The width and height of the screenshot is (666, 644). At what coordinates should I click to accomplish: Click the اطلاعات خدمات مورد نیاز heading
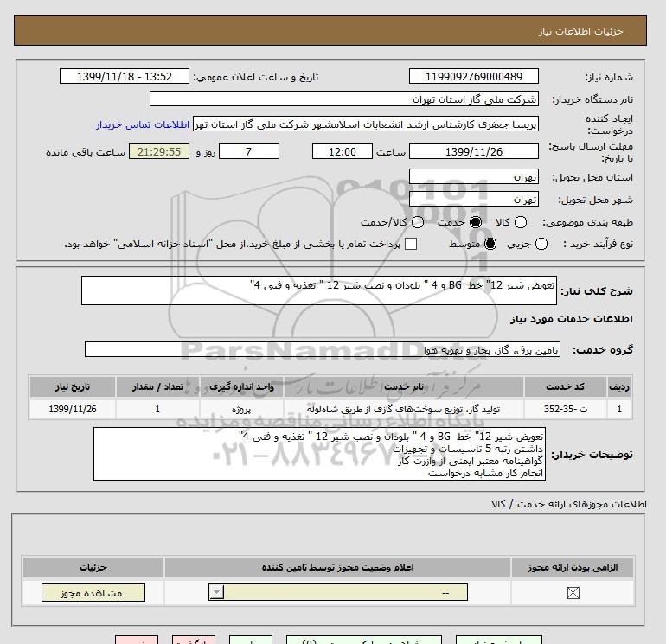(571, 319)
